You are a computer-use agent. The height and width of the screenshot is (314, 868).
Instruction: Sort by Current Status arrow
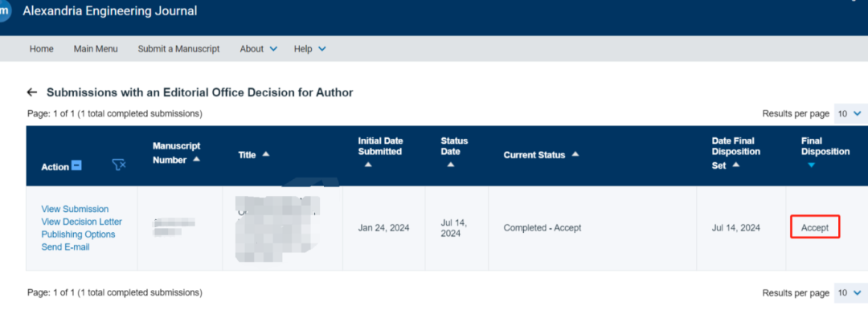pyautogui.click(x=575, y=154)
